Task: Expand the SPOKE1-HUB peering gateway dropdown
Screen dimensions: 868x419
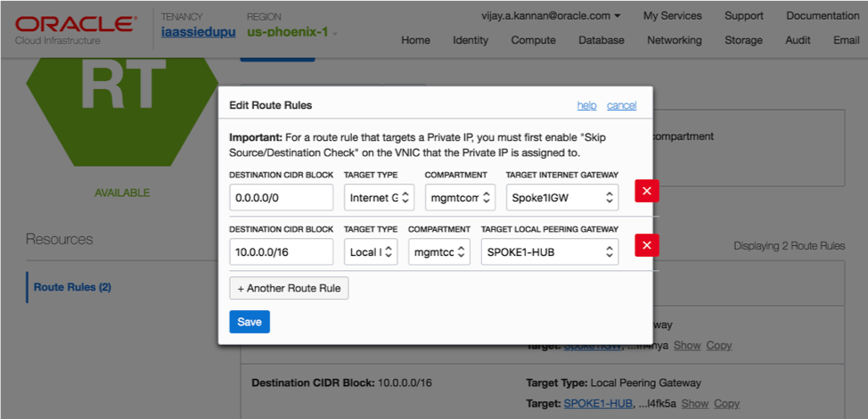Action: 550,252
